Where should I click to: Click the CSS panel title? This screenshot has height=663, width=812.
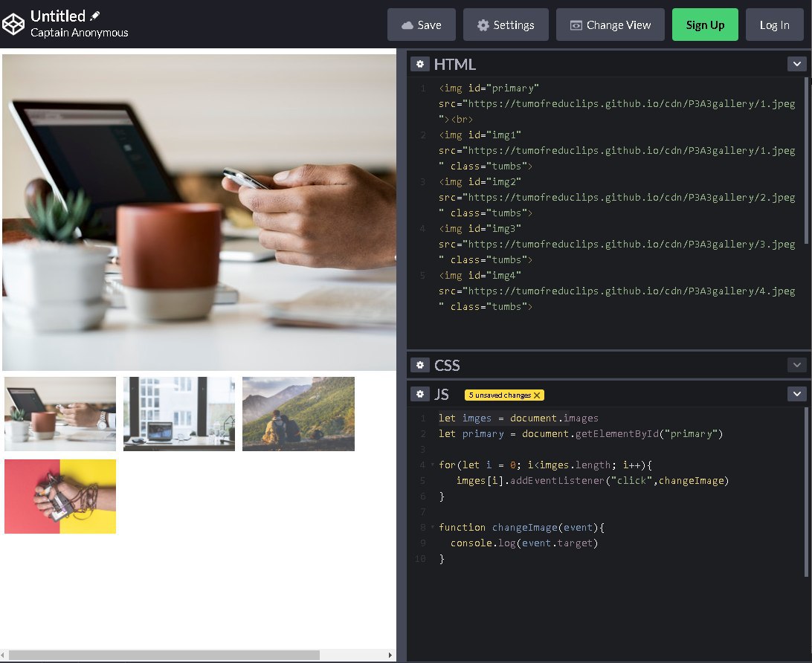[447, 366]
